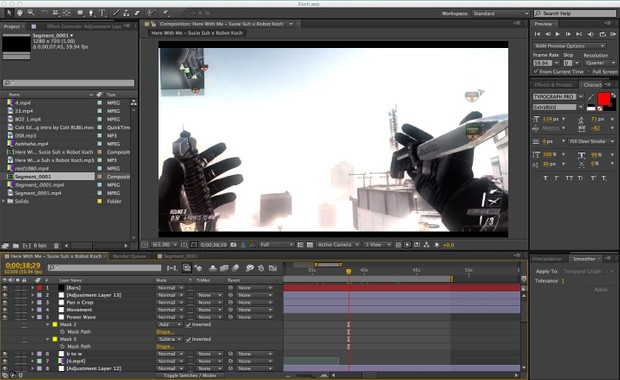Open the Graph Editor in timeline
Viewport: 620px width, 380px height.
click(273, 268)
